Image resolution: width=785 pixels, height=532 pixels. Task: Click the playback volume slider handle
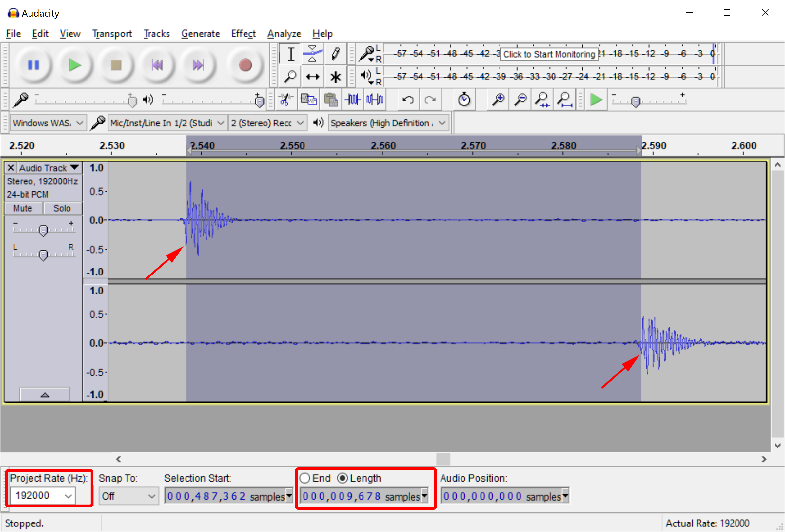click(x=259, y=101)
